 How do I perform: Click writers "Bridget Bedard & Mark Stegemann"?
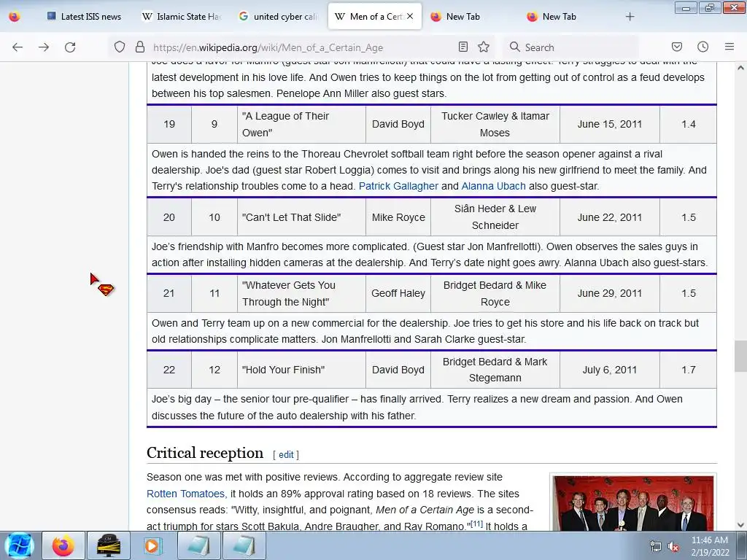coord(495,370)
